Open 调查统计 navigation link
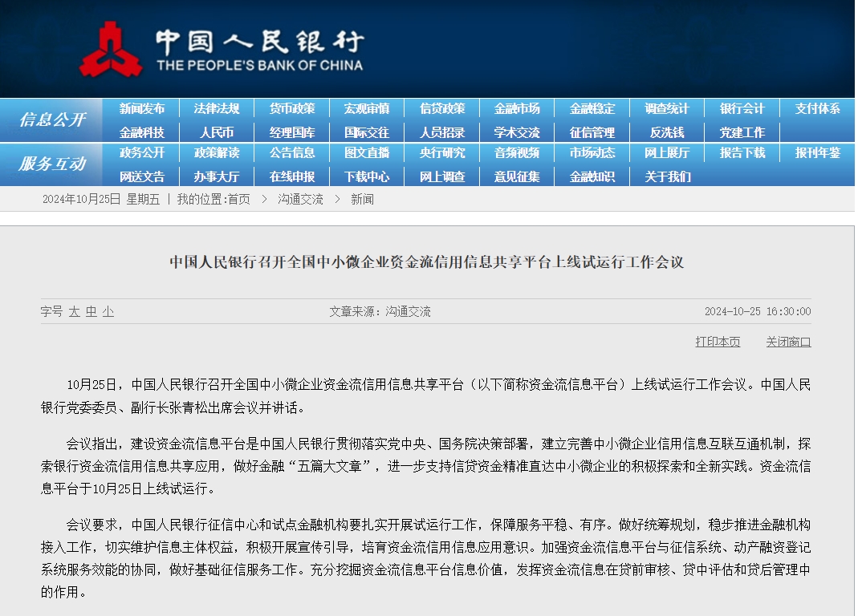The height and width of the screenshot is (616, 858). [x=667, y=109]
